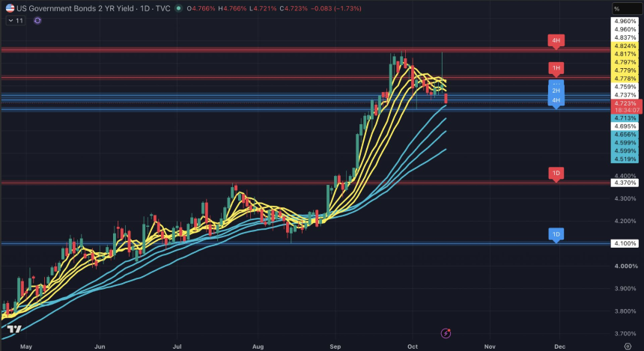
Task: Select the blue 1D support label
Action: pyautogui.click(x=556, y=234)
